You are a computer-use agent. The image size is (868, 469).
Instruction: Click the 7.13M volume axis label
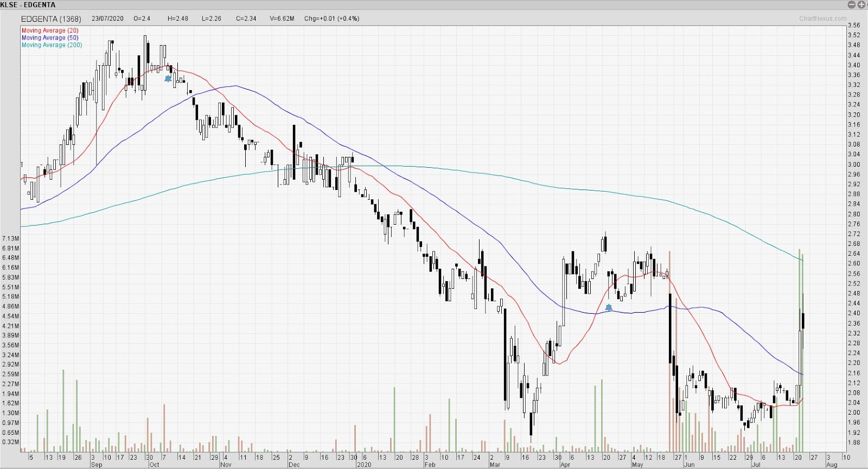pos(11,238)
